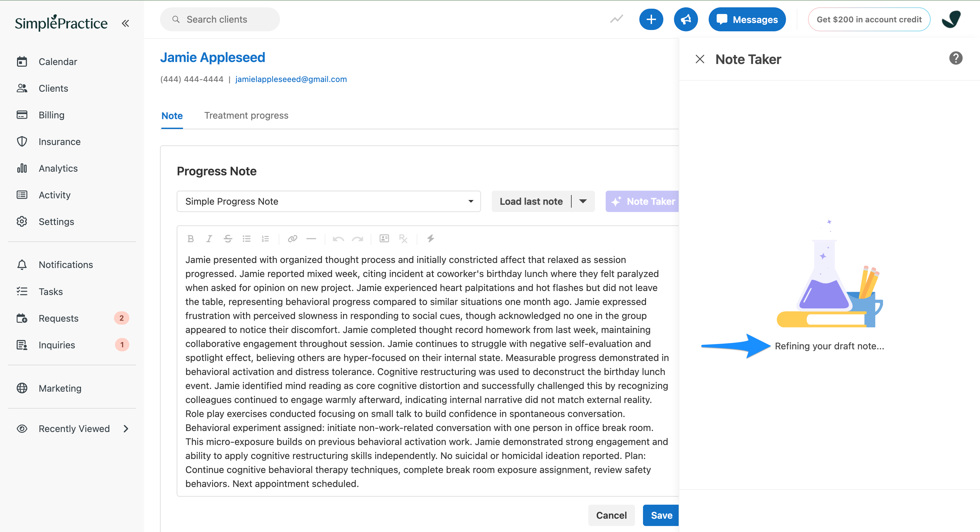The height and width of the screenshot is (532, 980).
Task: Toggle numbered list in the note editor
Action: [x=265, y=239]
